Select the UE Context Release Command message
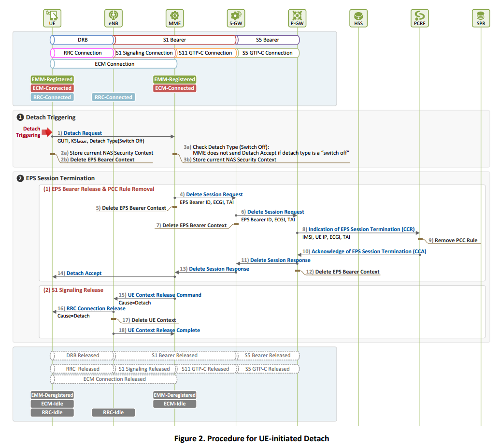499x448 pixels. 160,295
